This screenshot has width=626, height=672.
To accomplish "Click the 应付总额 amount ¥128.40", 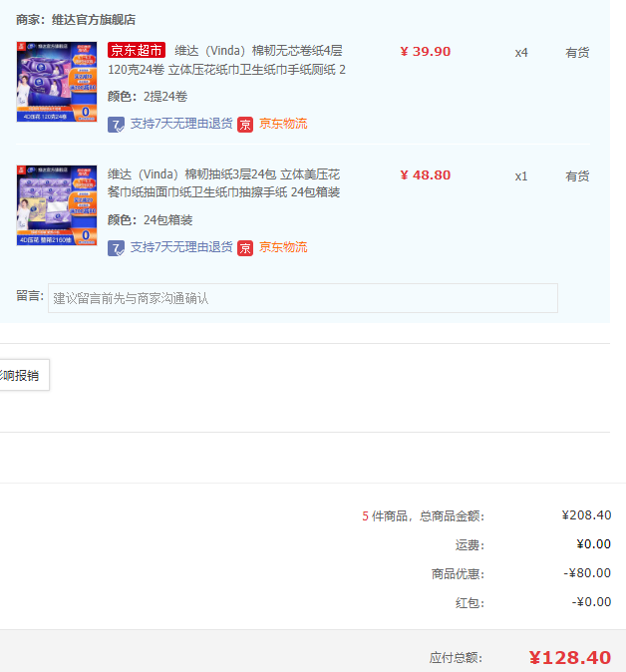I will (x=570, y=657).
